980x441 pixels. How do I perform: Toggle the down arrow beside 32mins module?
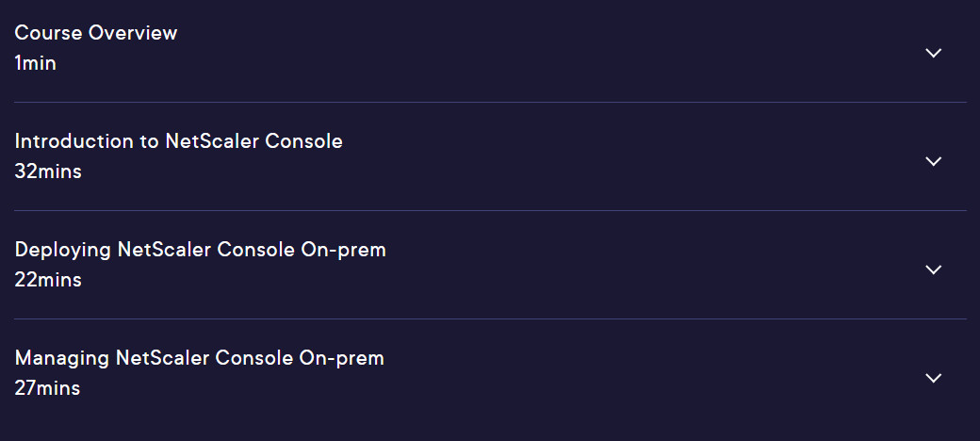pyautogui.click(x=933, y=161)
